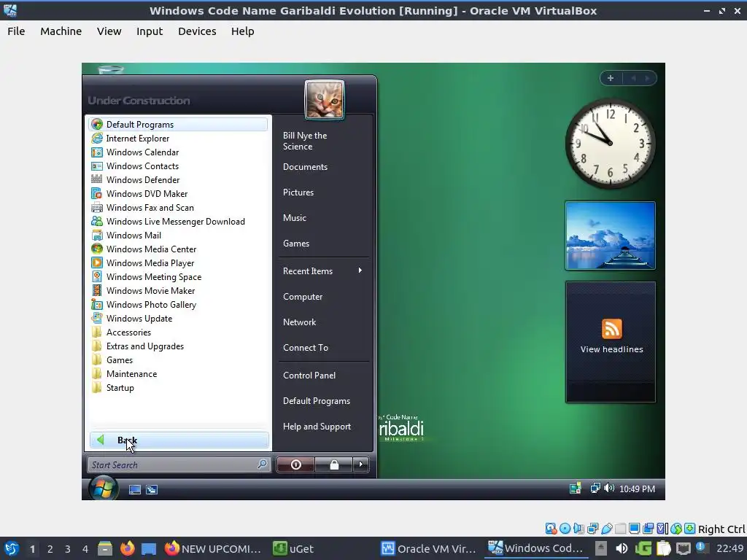This screenshot has width=747, height=560.
Task: Open the user account cat picture
Action: click(325, 99)
